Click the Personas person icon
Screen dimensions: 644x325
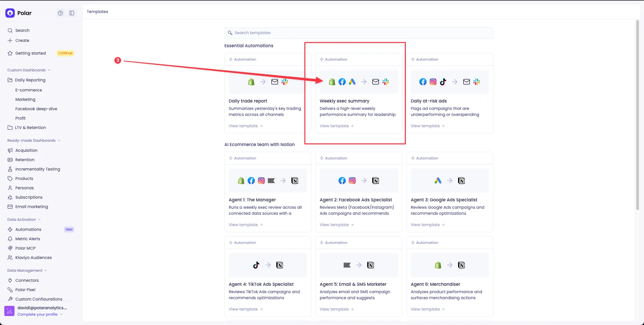[x=10, y=188]
